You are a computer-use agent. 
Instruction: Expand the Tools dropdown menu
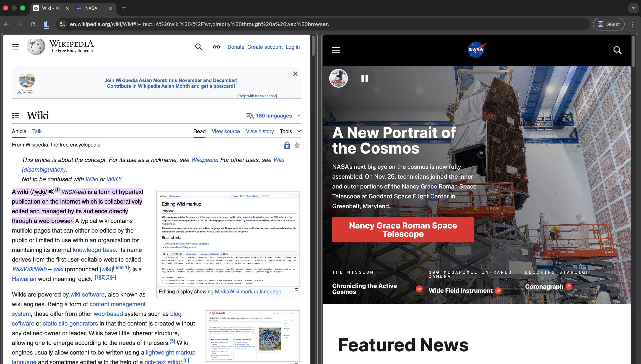pyautogui.click(x=290, y=131)
